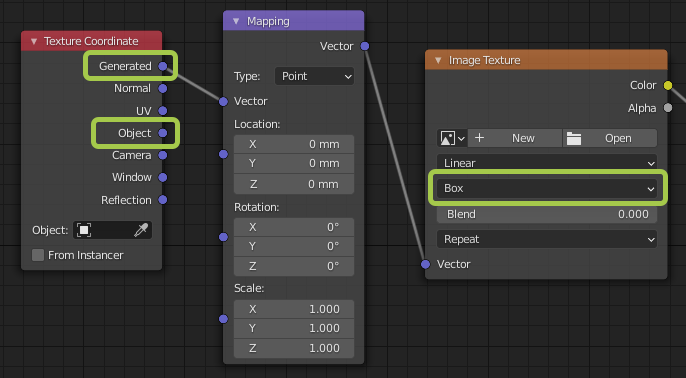Open the Repeat extension dropdown
Screen dimensions: 686x378
[547, 239]
